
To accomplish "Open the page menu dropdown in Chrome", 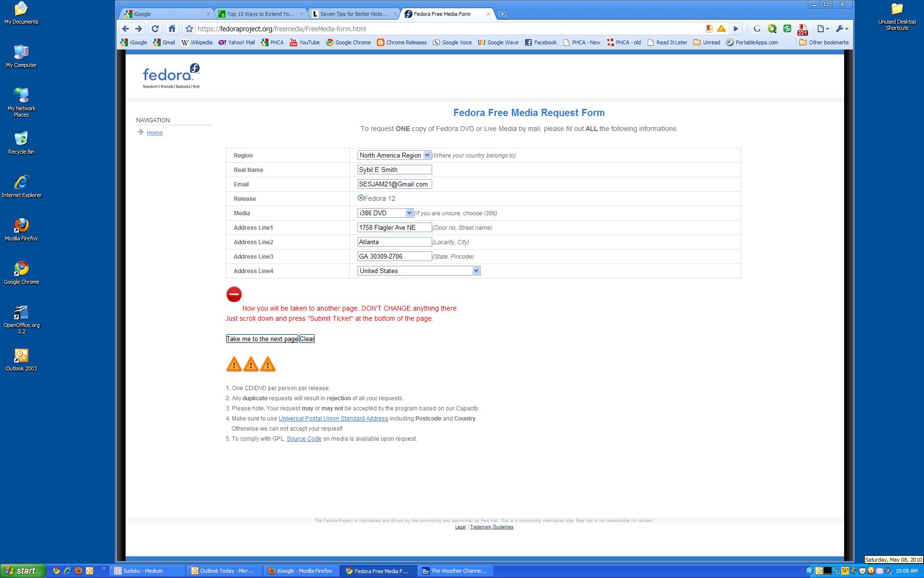I will coord(823,29).
